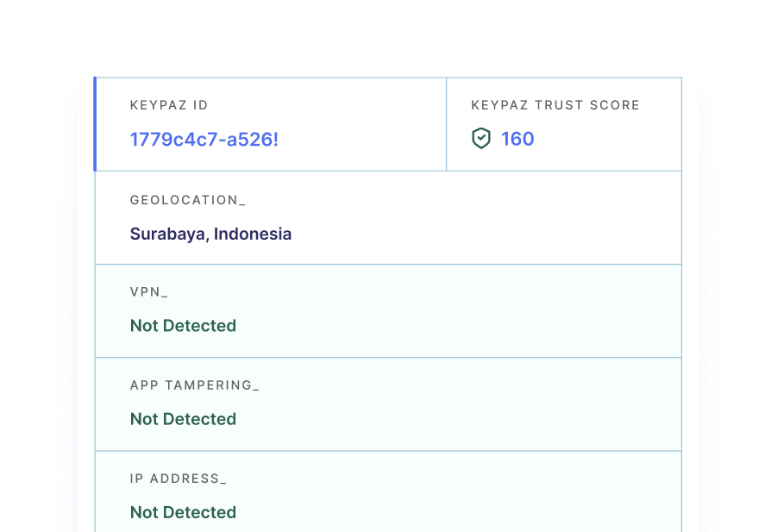Select the APP TAMPERING_ field label
This screenshot has height=532, width=784.
coord(194,385)
